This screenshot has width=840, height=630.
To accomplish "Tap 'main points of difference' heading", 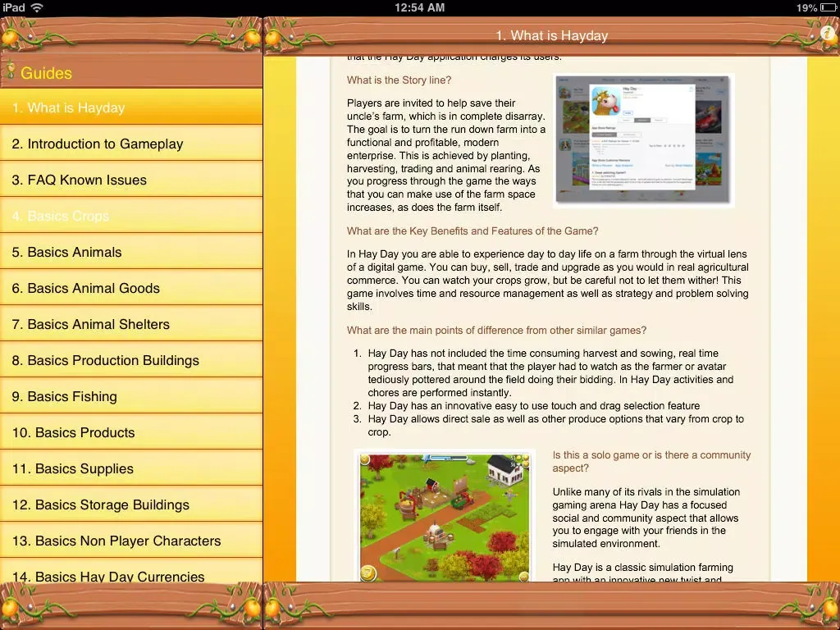I will tap(496, 330).
